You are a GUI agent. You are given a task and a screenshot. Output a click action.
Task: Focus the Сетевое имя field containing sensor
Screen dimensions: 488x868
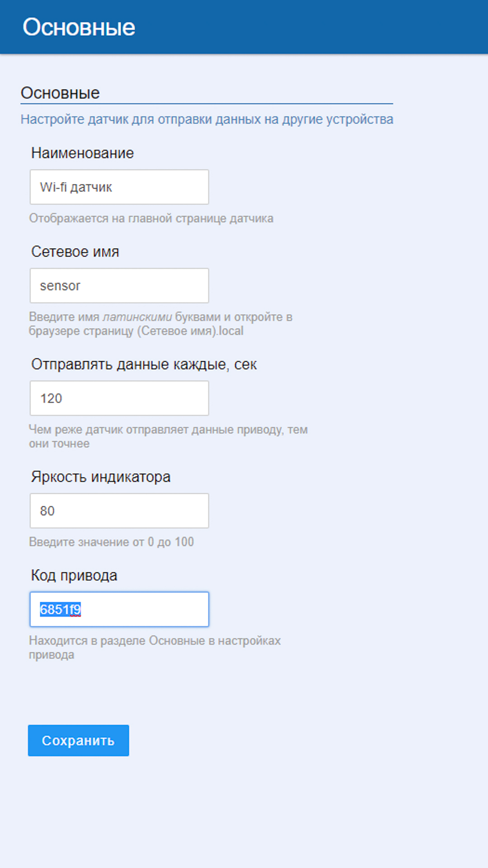pos(119,286)
